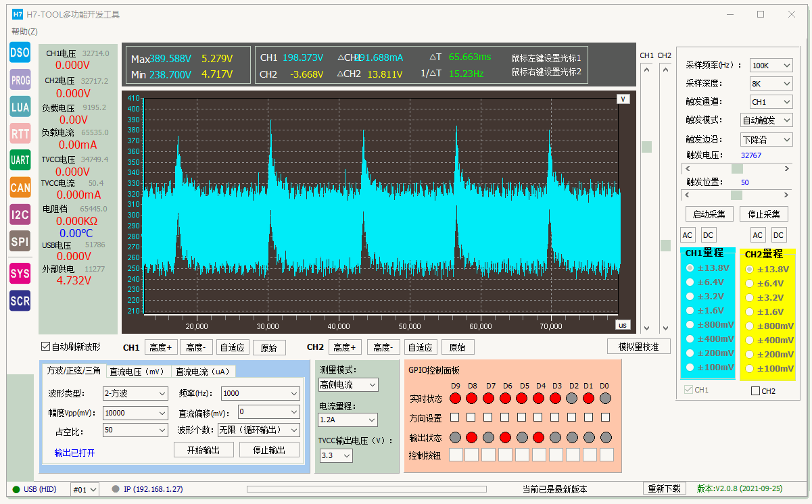
Task: Open the RTT viewer module
Action: [x=20, y=133]
